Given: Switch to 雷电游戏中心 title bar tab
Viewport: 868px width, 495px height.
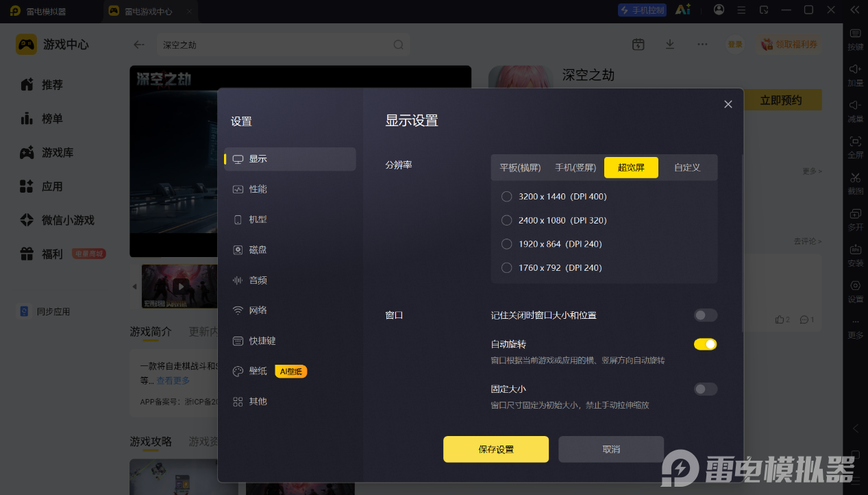Looking at the screenshot, I should tap(149, 12).
